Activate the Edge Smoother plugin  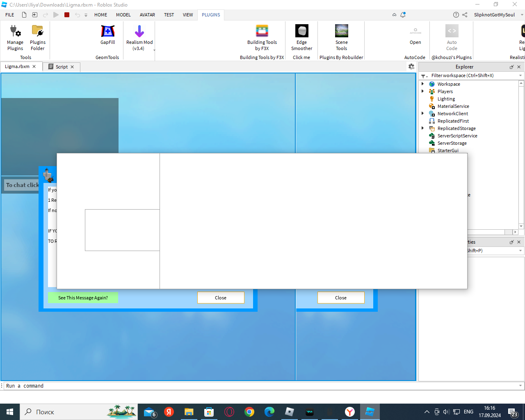tap(302, 38)
